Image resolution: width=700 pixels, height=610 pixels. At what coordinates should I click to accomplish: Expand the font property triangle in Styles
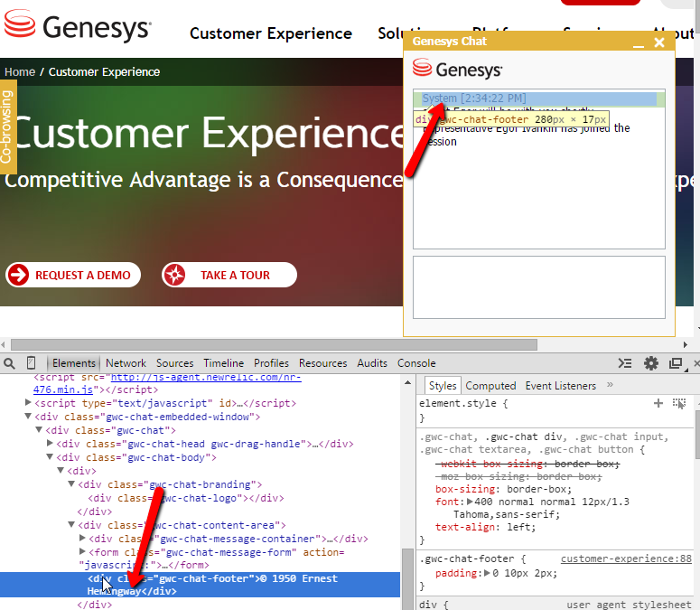click(470, 501)
